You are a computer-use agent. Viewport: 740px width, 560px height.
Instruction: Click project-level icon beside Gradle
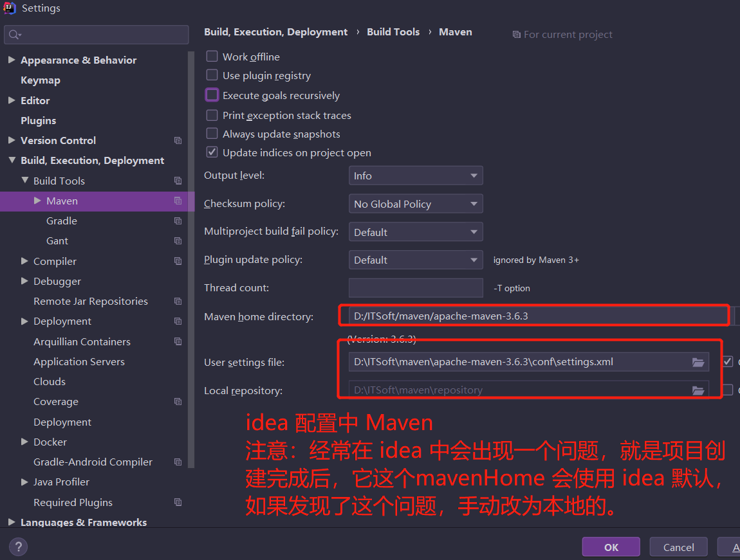178,221
